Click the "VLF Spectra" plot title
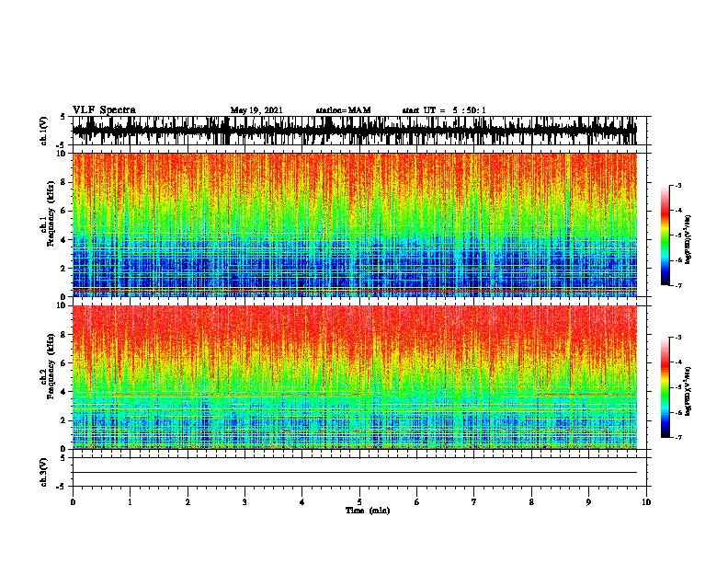Viewport: 728px width, 563px height. 104,110
